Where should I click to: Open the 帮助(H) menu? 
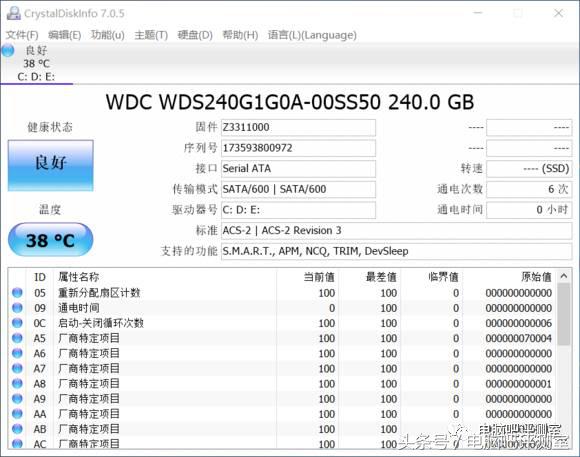coord(240,35)
